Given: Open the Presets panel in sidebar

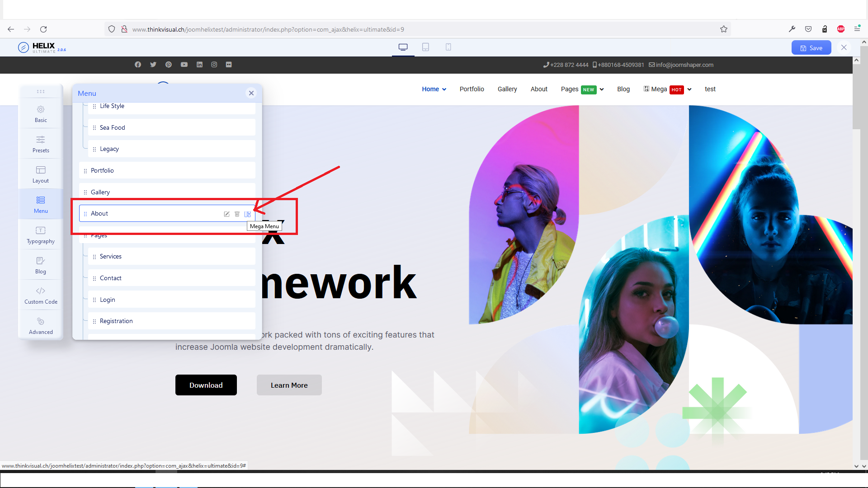Looking at the screenshot, I should coord(41,144).
